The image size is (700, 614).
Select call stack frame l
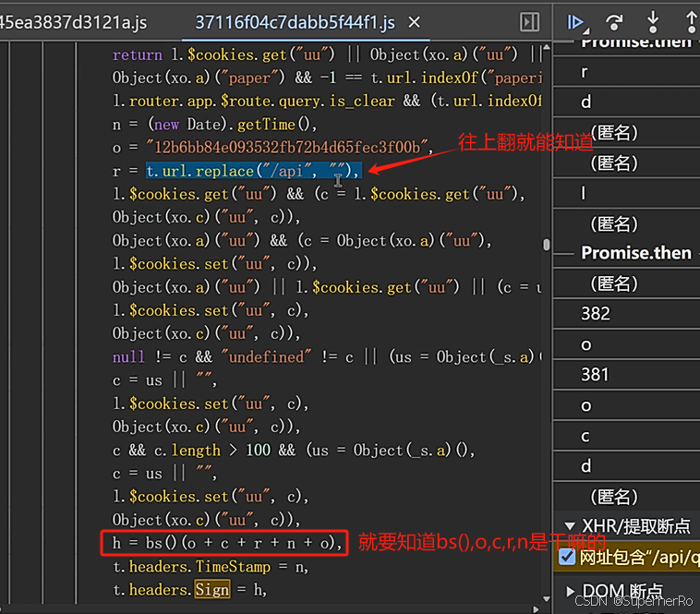[626, 193]
